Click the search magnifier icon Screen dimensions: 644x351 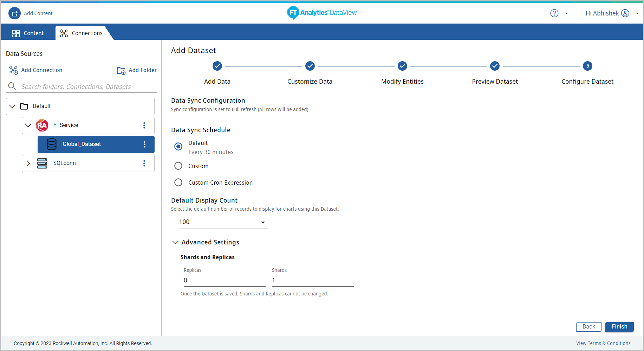tap(12, 86)
